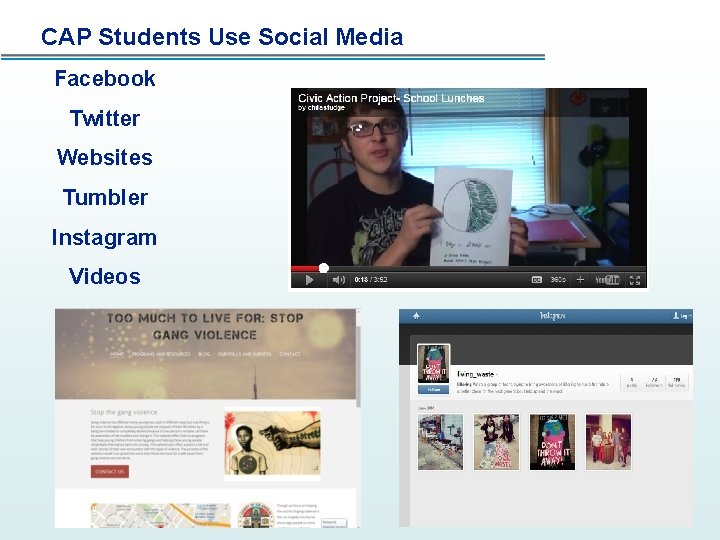This screenshot has height=540, width=720.
Task: Click the Instagram following count
Action: click(x=676, y=382)
